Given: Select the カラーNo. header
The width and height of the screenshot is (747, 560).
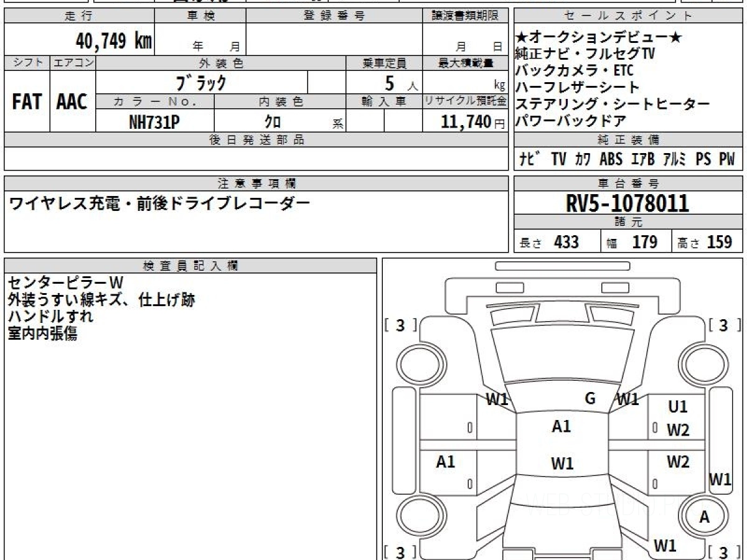Looking at the screenshot, I should [x=155, y=101].
